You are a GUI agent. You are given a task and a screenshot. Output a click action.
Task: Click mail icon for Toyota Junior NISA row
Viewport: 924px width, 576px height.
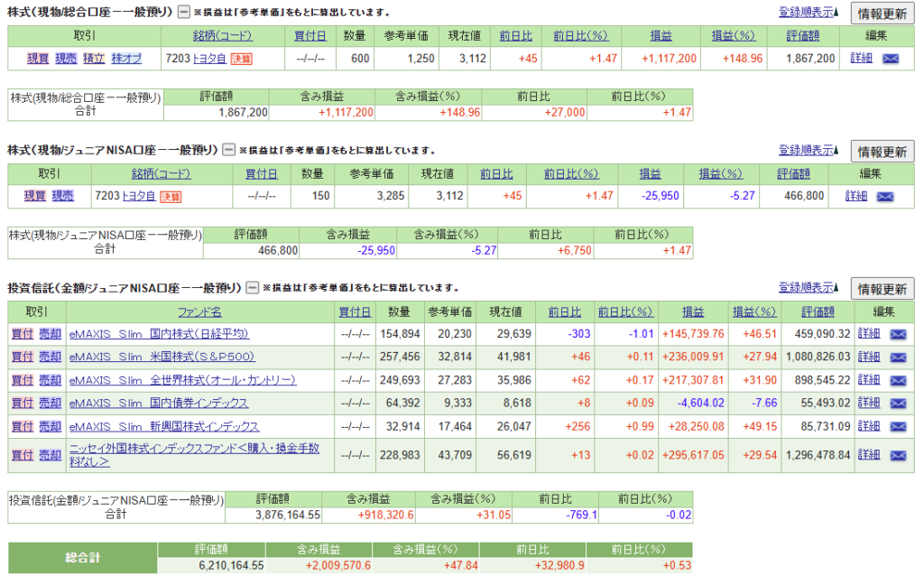[x=885, y=196]
